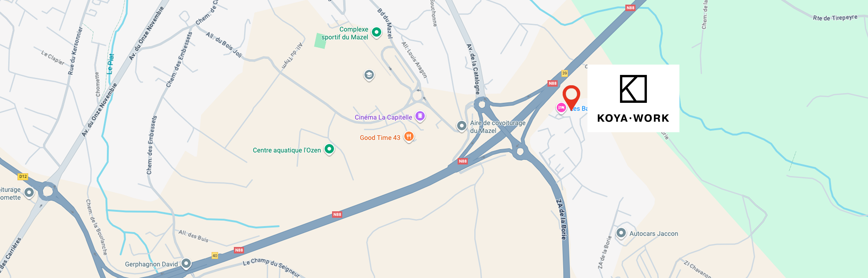
Task: Click the Cinéma La Capitelle label
Action: point(383,117)
